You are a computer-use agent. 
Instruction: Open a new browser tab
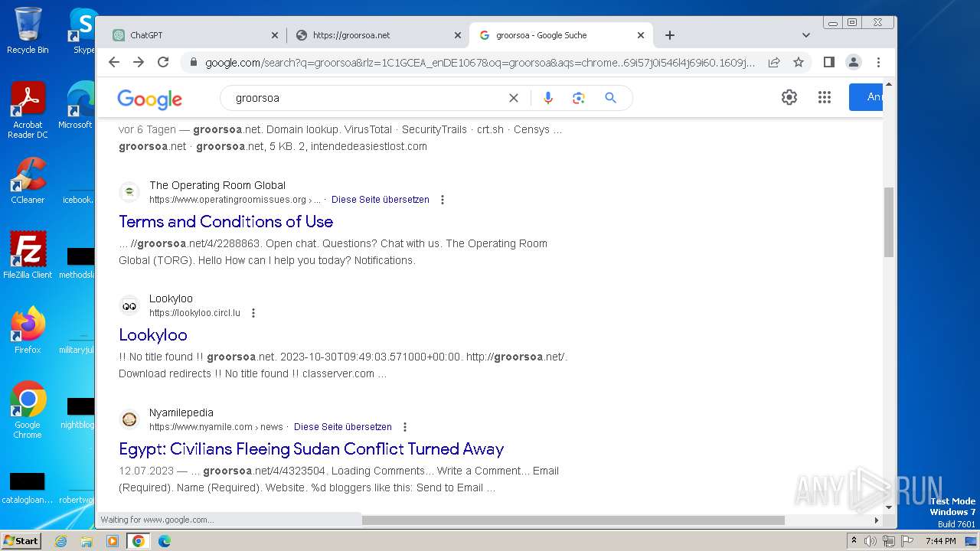(x=670, y=35)
